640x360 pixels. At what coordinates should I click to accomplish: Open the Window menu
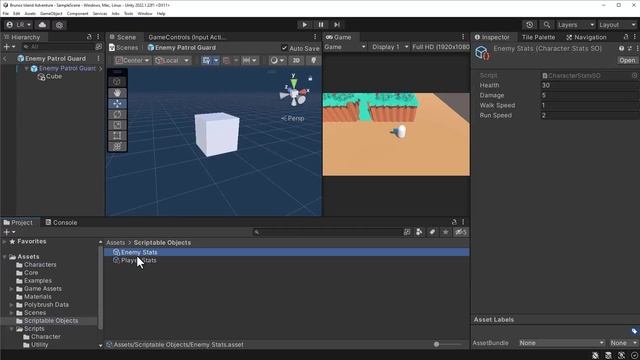point(144,13)
